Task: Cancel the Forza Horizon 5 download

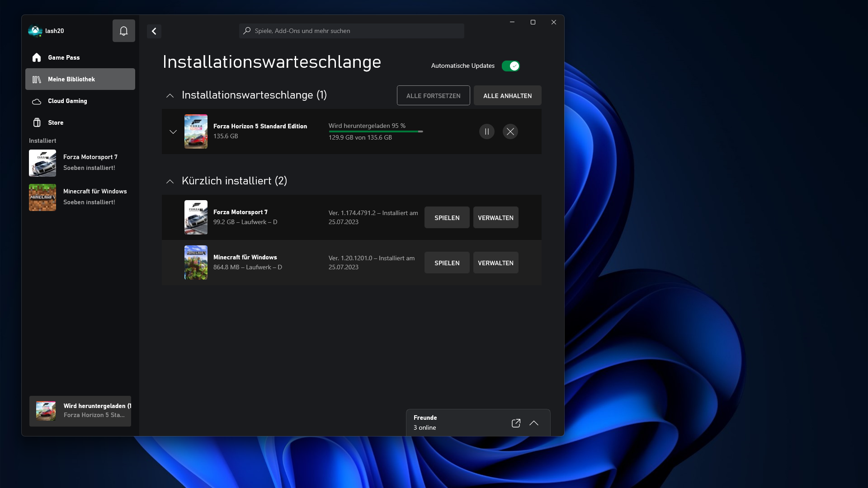Action: coord(510,131)
